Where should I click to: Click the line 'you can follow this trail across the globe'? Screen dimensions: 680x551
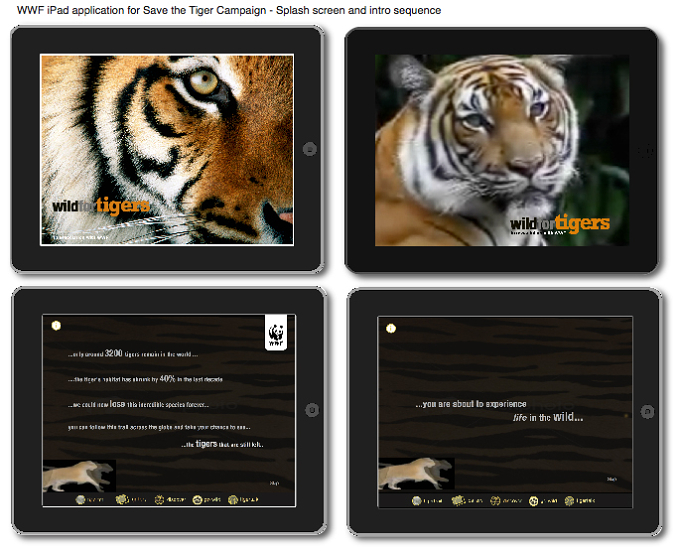159,427
